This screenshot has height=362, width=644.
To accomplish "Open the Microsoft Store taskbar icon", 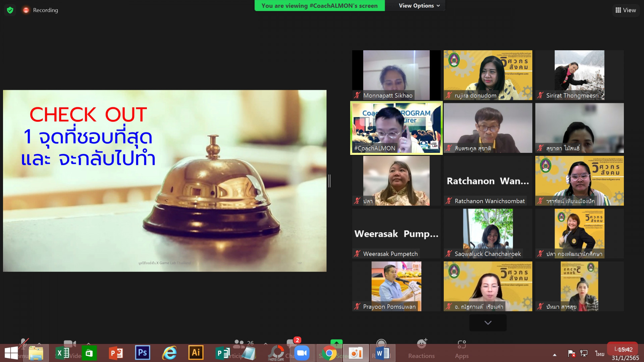I will 89,353.
